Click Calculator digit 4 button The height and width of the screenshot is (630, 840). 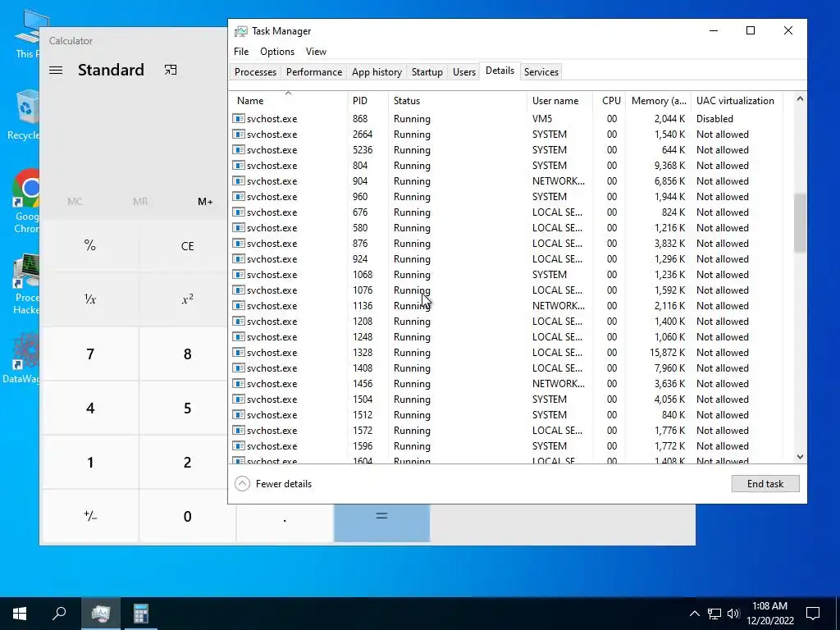coord(90,409)
